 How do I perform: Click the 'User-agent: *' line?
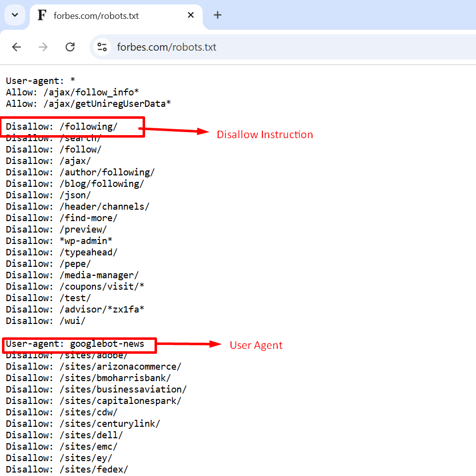(40, 81)
